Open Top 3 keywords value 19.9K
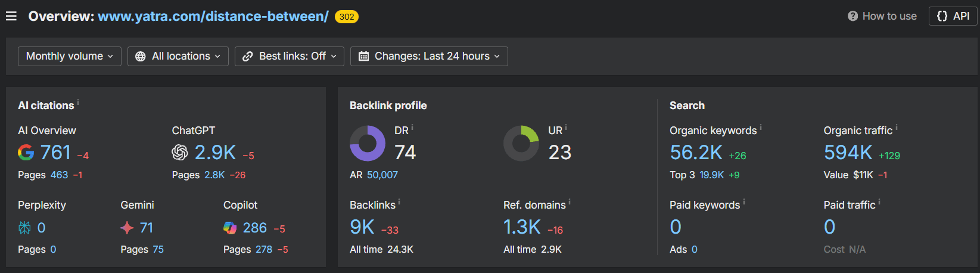 [711, 175]
